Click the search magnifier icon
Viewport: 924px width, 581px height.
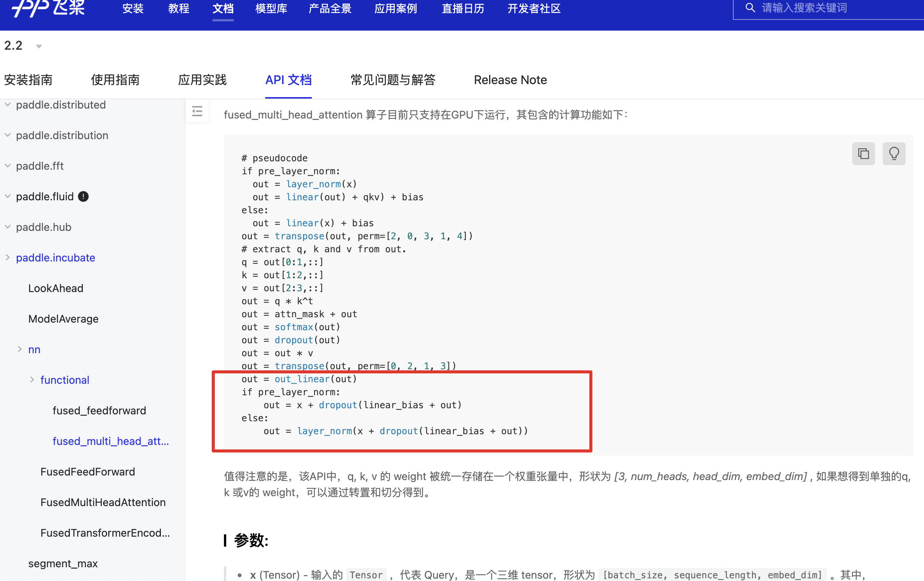750,8
